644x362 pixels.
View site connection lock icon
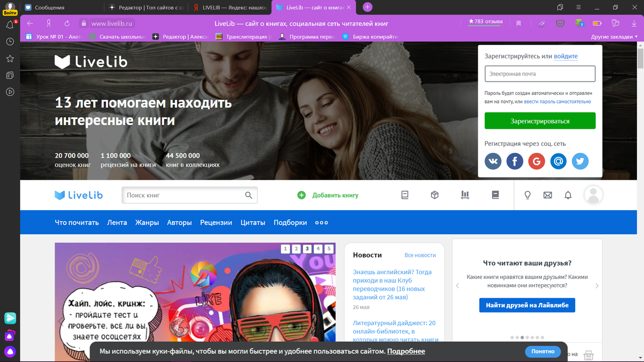[x=83, y=24]
